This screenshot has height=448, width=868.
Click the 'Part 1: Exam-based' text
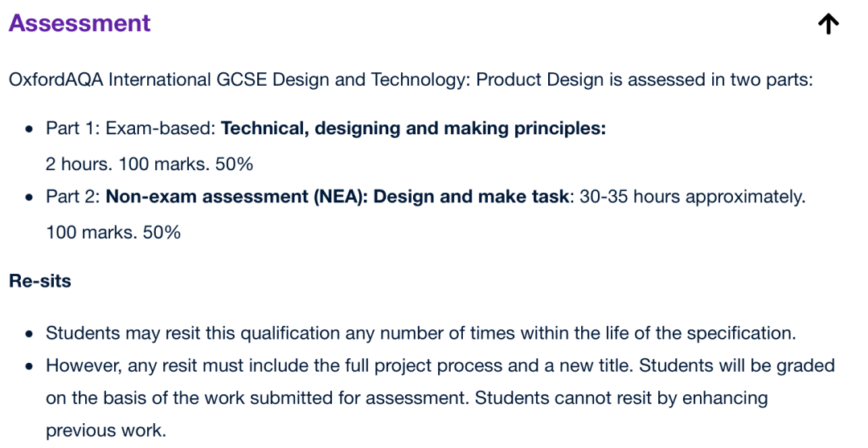pos(131,128)
